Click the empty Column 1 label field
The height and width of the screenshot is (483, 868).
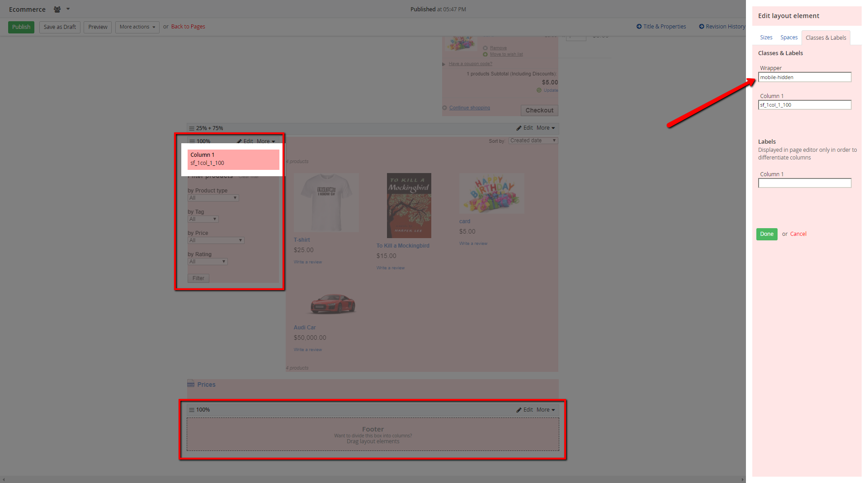click(805, 183)
